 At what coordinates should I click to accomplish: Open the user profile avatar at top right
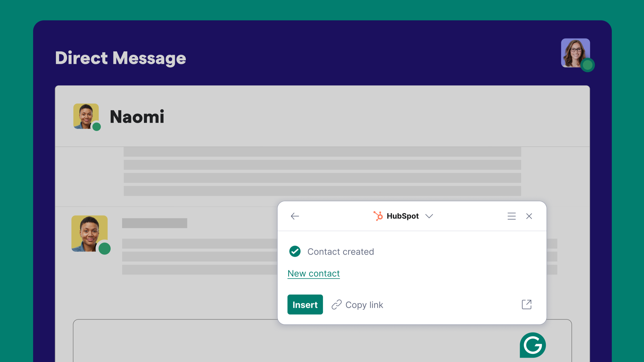coord(575,53)
